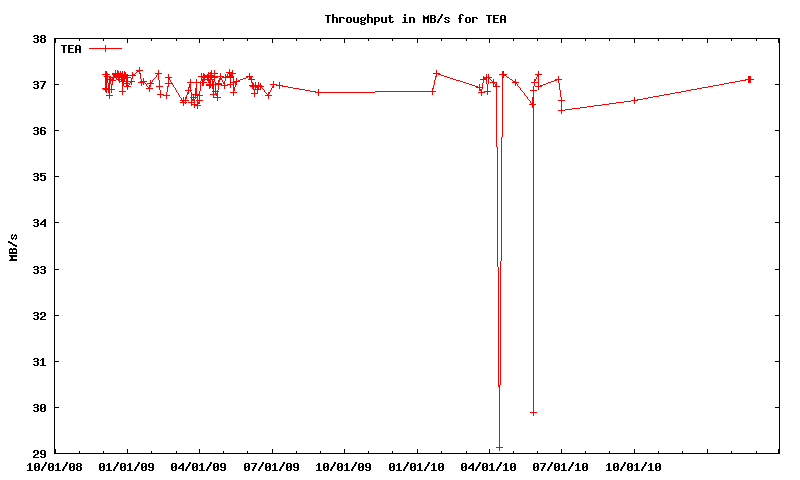Click the 10/01/08 x-axis date label
This screenshot has width=800, height=480.
coord(54,466)
